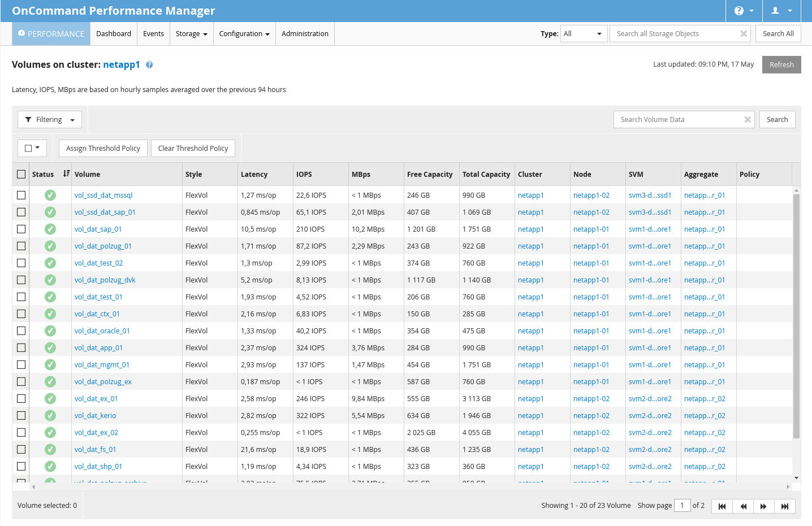Open the Configuration menu dropdown
This screenshot has height=526, width=812.
click(244, 34)
